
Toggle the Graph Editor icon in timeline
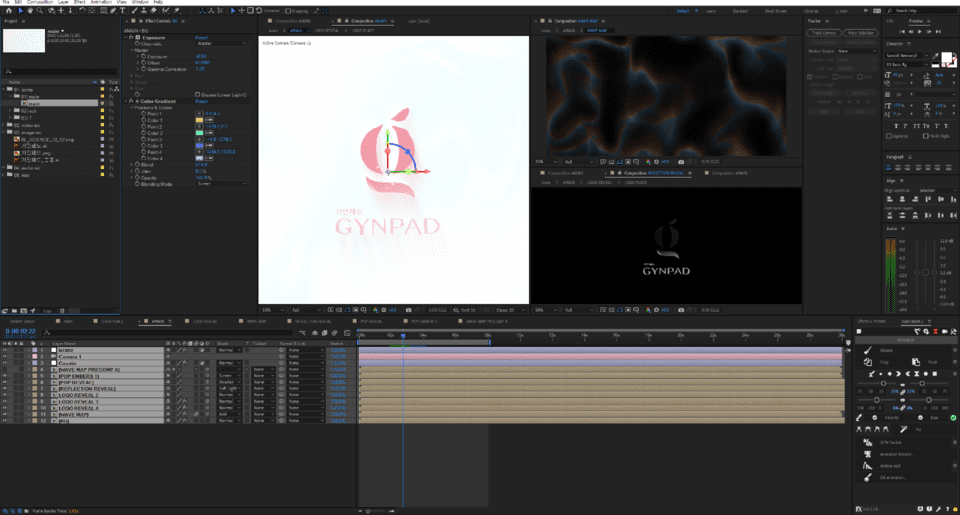(x=347, y=333)
